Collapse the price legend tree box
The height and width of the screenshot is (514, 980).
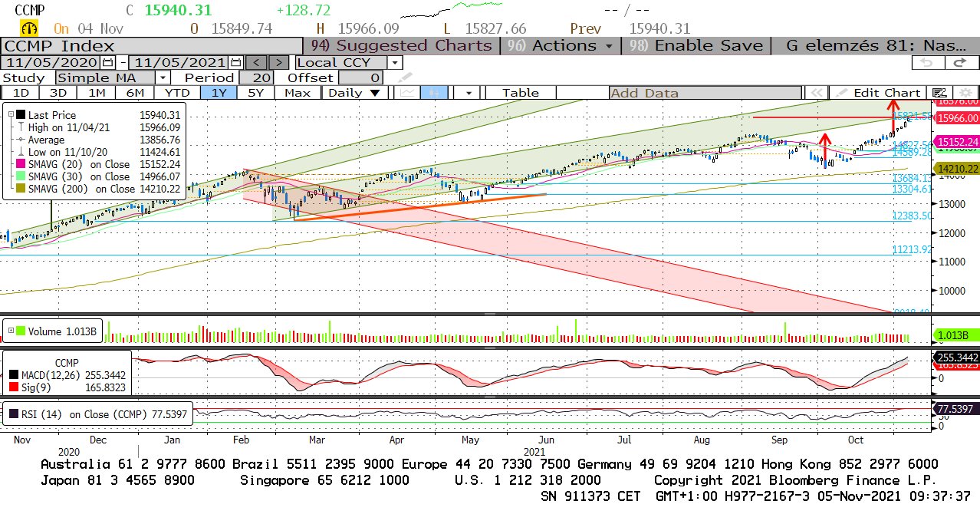10,114
